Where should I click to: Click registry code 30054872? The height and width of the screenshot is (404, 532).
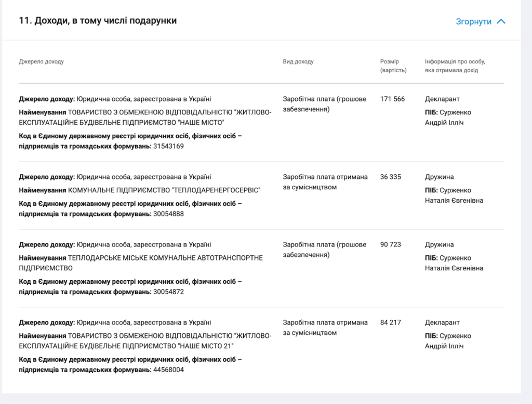[x=168, y=292]
